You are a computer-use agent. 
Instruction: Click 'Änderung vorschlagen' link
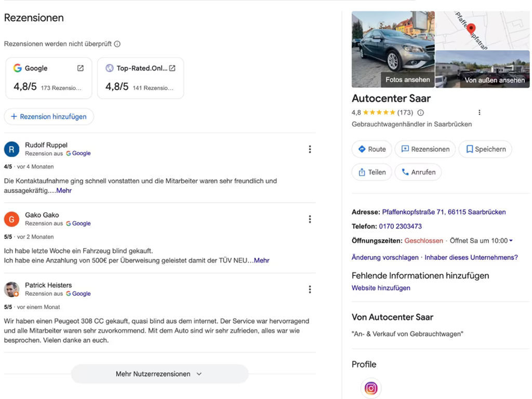[x=385, y=258]
